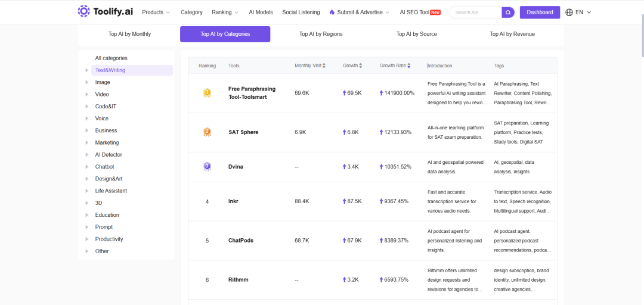Image resolution: width=644 pixels, height=305 pixels.
Task: Expand the Text&Writing category arrow
Action: click(86, 70)
